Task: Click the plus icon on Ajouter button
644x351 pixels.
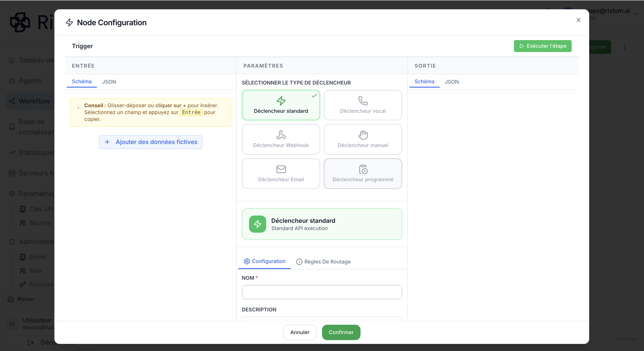Action: tap(107, 142)
